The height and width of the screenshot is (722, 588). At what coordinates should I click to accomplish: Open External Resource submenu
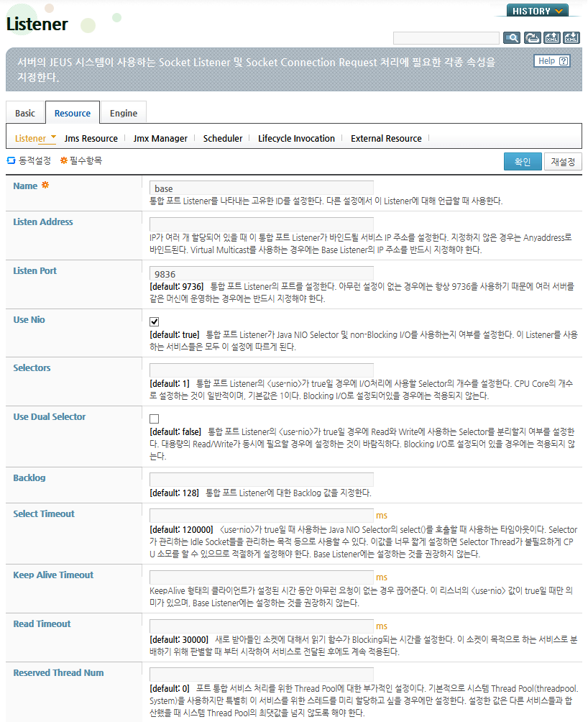coord(386,138)
